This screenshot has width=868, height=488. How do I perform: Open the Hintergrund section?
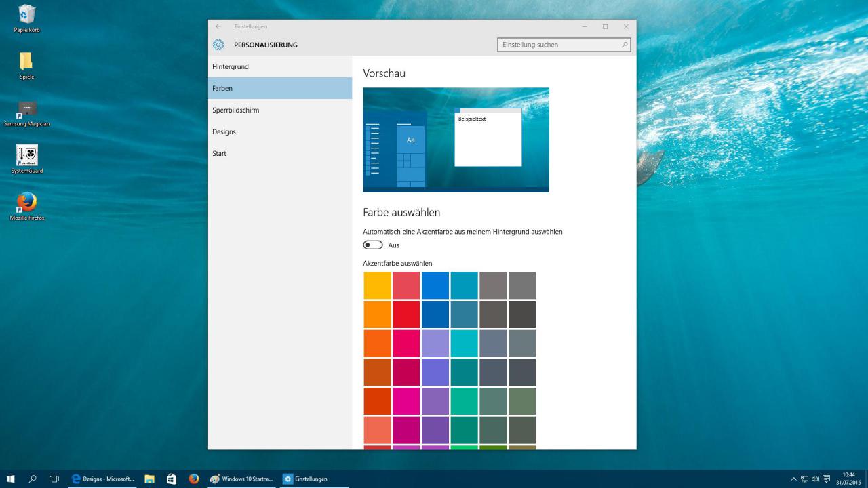(x=279, y=66)
